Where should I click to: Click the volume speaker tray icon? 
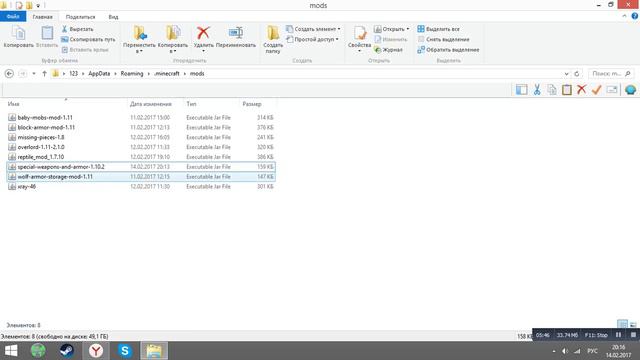click(x=565, y=351)
